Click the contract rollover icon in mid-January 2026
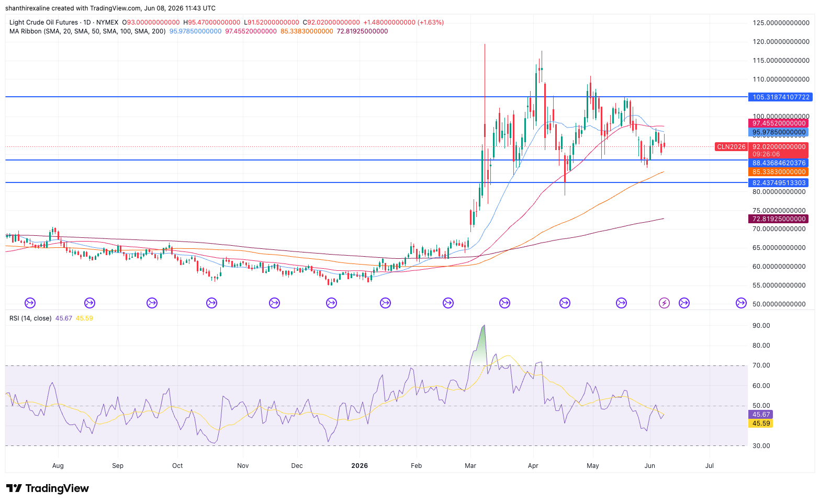820x504 pixels. click(385, 303)
